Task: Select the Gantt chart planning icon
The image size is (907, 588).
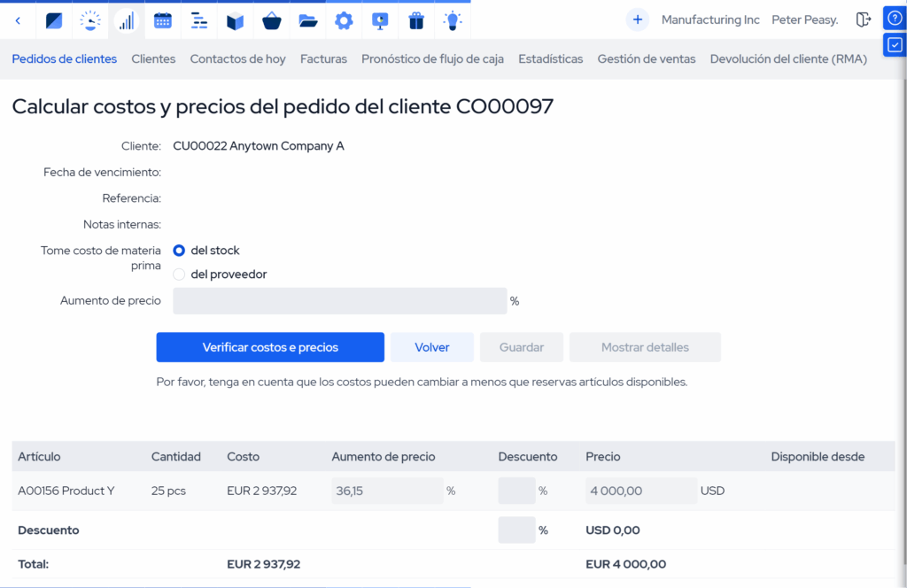Action: 198,19
